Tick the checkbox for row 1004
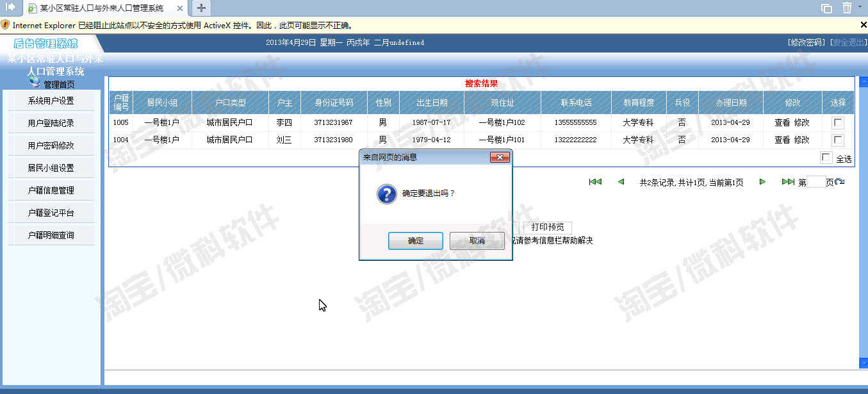This screenshot has height=394, width=868. [837, 140]
